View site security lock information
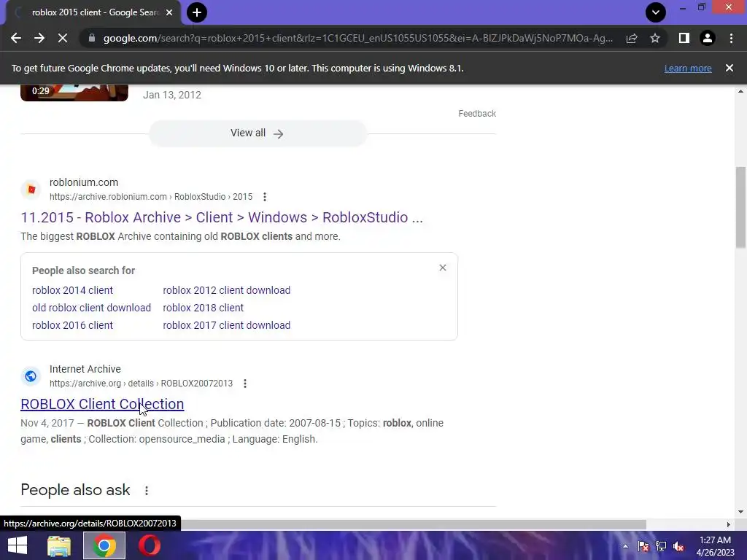This screenshot has height=560, width=747. 92,38
